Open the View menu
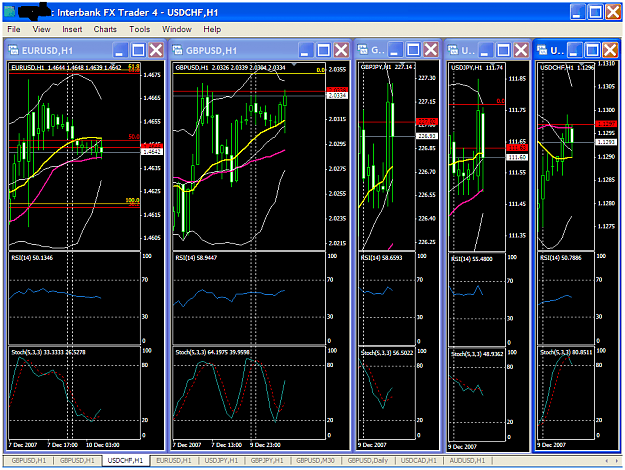 click(41, 29)
